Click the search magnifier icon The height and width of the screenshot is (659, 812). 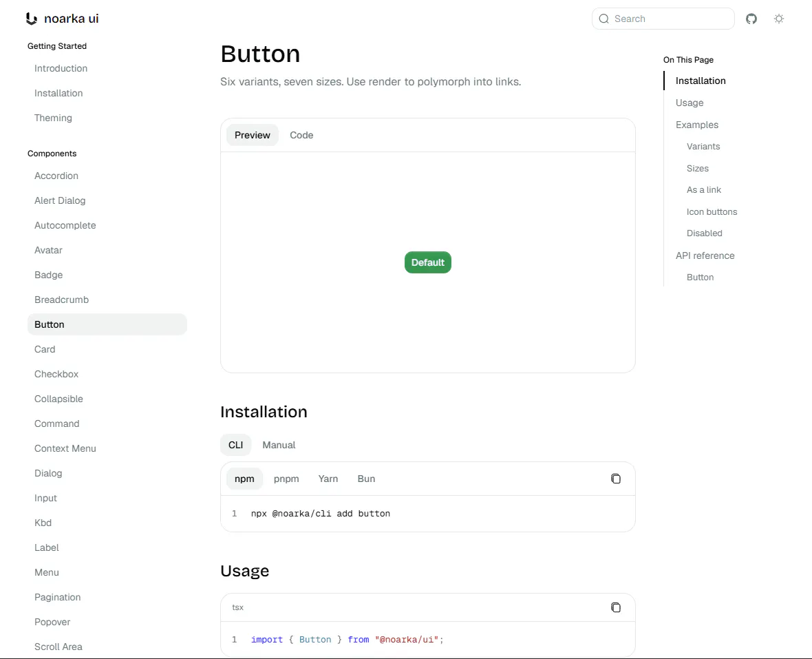(x=603, y=19)
